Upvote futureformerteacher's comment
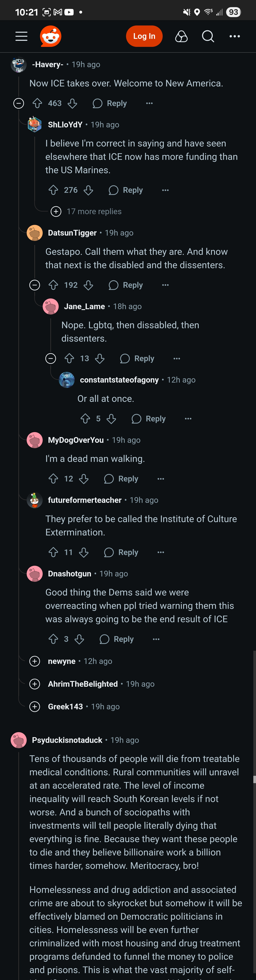The height and width of the screenshot is (980, 256). 53,552
